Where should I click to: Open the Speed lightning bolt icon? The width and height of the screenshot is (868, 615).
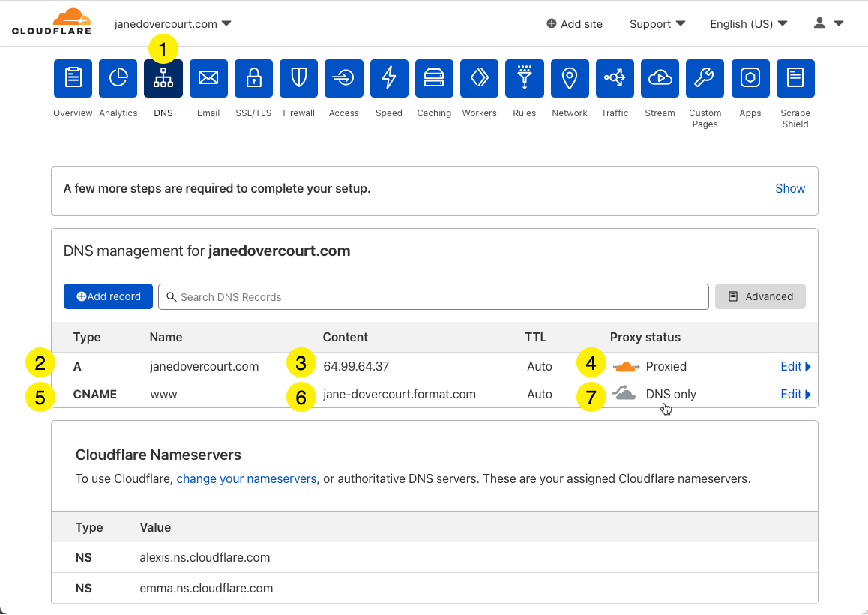[389, 78]
